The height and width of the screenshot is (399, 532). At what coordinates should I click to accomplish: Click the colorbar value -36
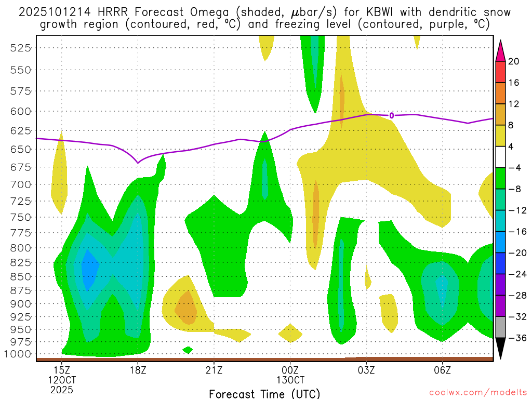click(x=517, y=338)
